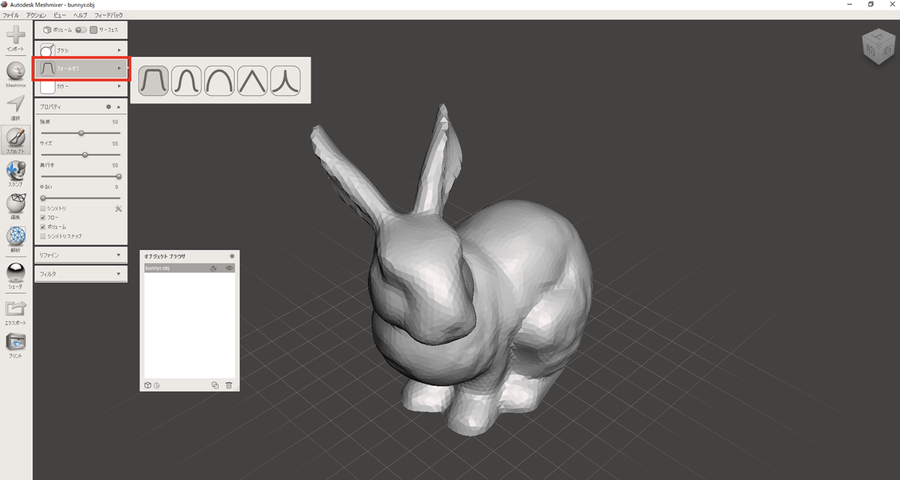Toggle the Symmetry (シンメトリ) checkbox
This screenshot has height=480, width=900.
click(x=42, y=208)
